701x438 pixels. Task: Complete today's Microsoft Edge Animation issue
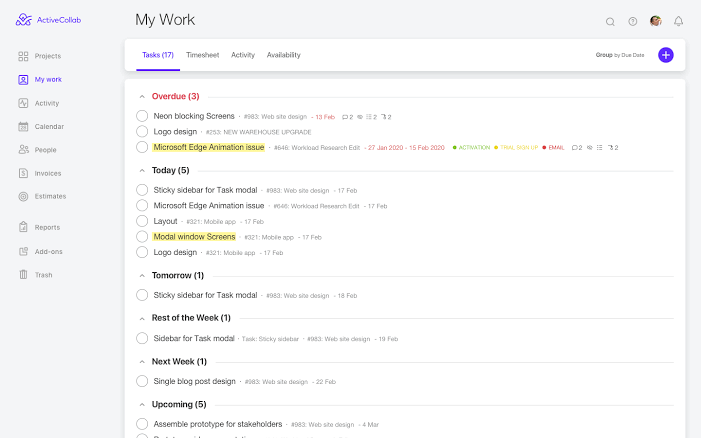[x=142, y=206]
